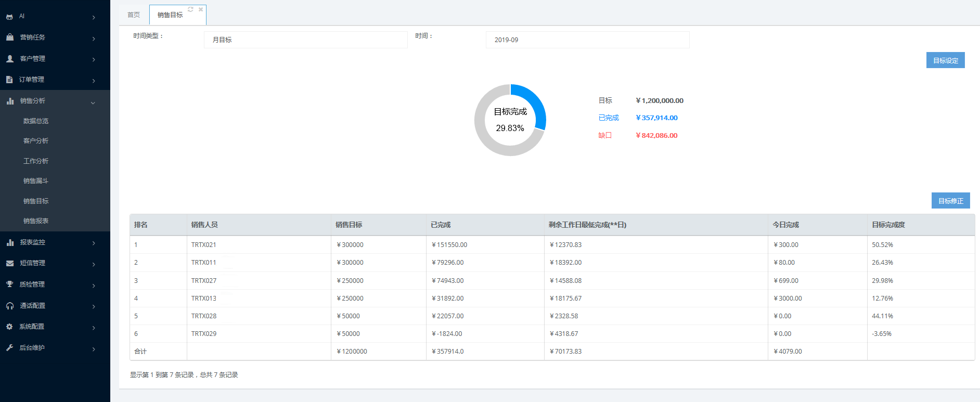Viewport: 980px width, 402px height.
Task: Click the 短信管理 envelope icon
Action: click(9, 263)
